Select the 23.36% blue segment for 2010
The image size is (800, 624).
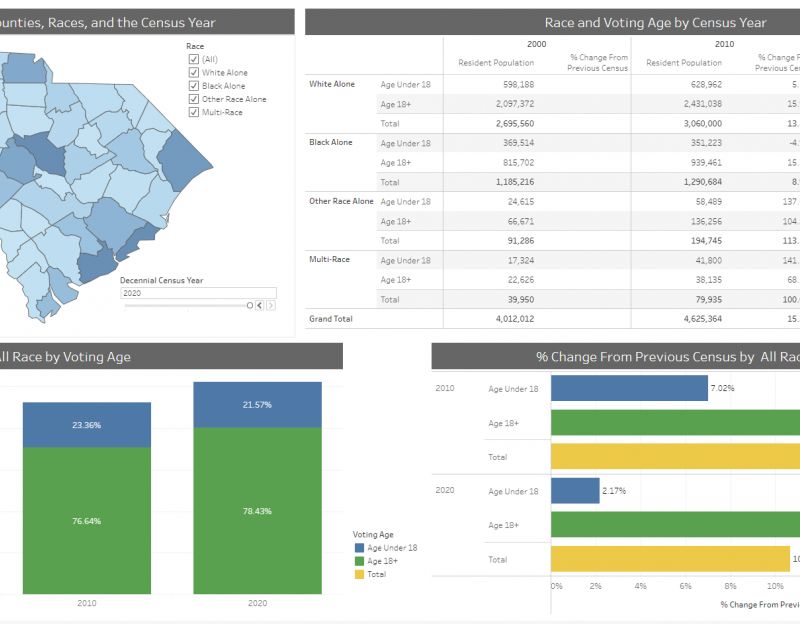pos(87,425)
